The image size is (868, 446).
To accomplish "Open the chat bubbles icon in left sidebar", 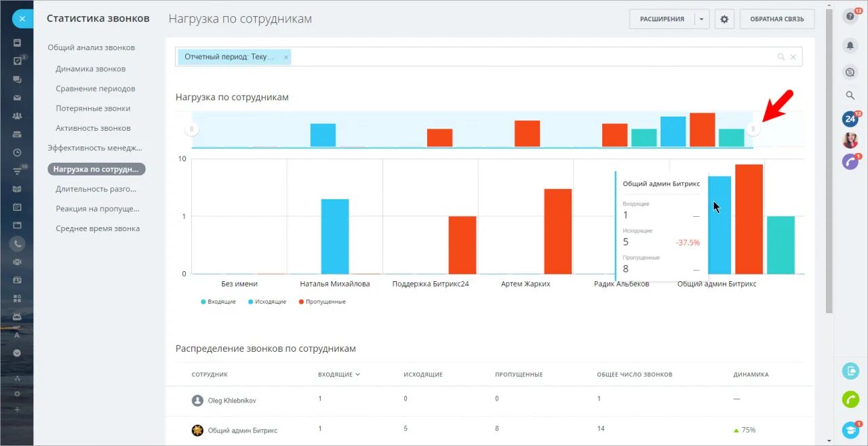I will 17,79.
